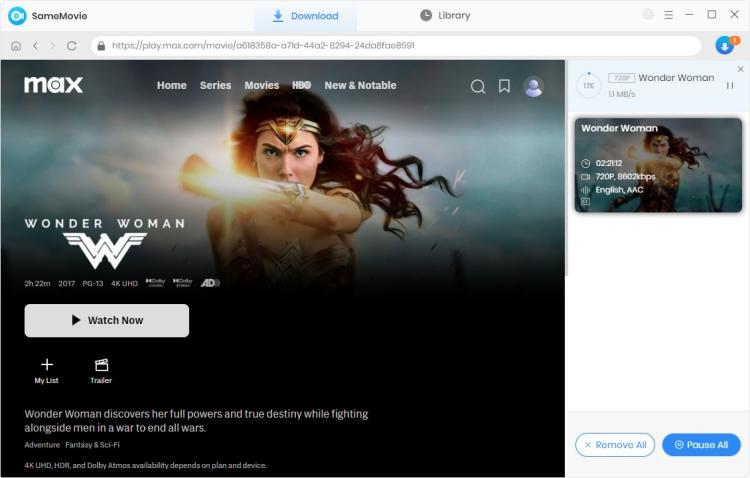This screenshot has width=750, height=478.
Task: Play the Trailer
Action: [101, 371]
